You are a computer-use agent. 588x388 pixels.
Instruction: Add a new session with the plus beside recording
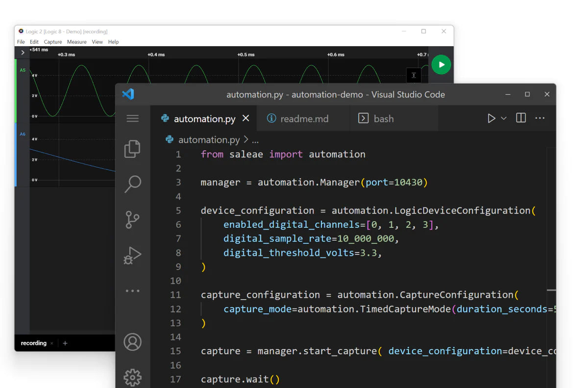click(65, 343)
